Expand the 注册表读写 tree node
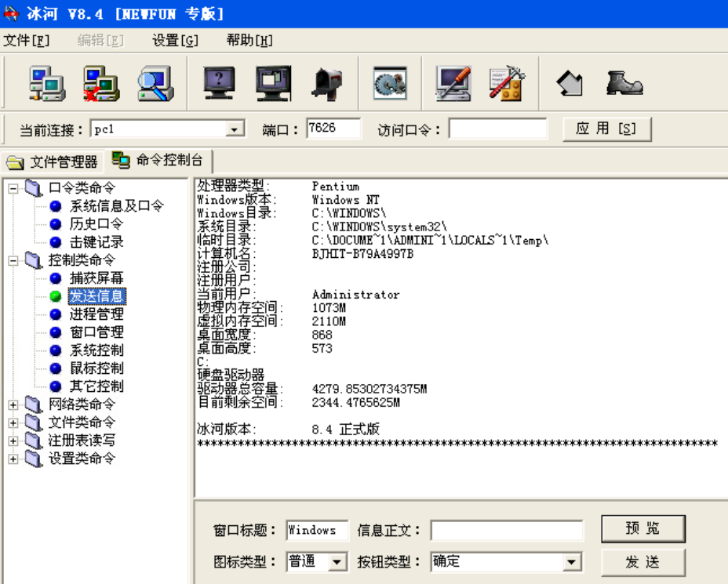Viewport: 728px width, 584px height. pos(13,441)
